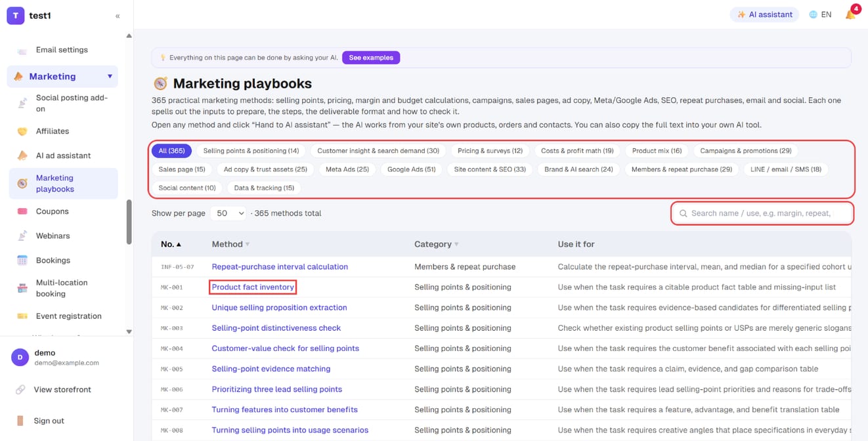Filter by Selling points & positioning (14)
868x441 pixels.
click(x=251, y=151)
